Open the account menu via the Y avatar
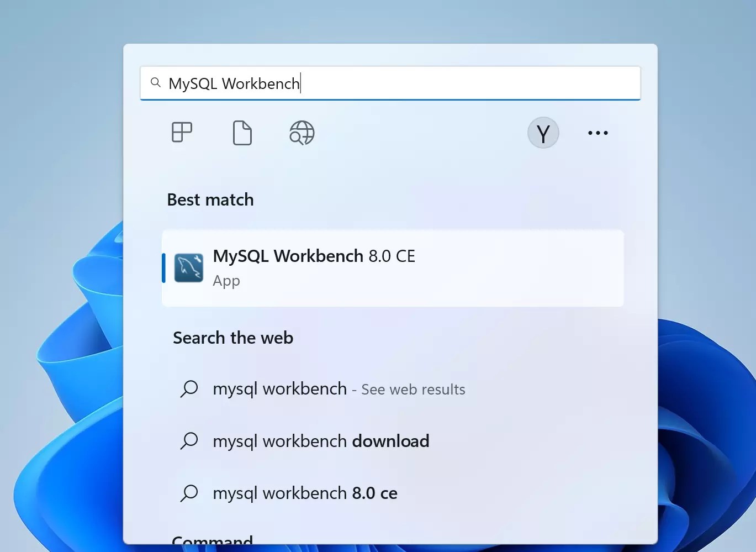Image resolution: width=756 pixels, height=552 pixels. click(543, 133)
